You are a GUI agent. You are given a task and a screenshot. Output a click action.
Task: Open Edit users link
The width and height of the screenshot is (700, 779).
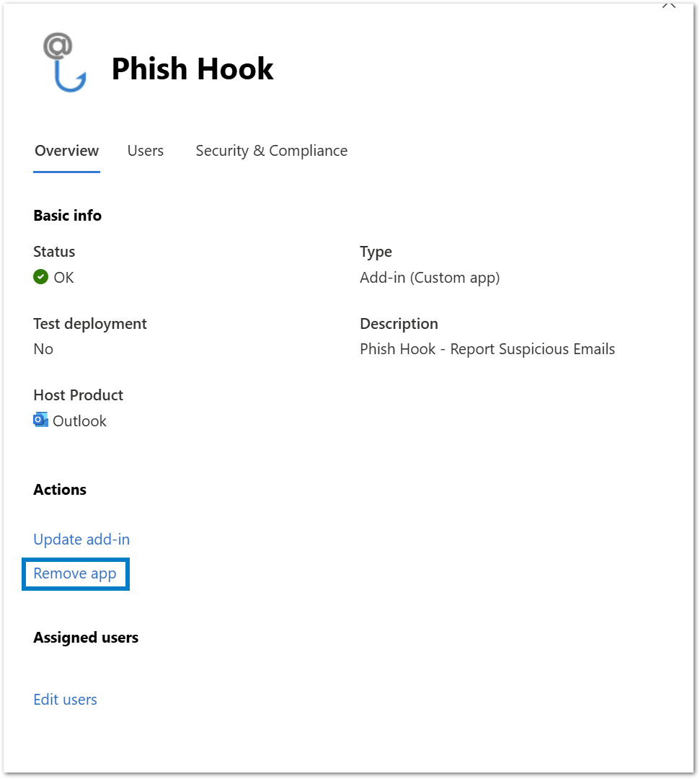tap(65, 700)
